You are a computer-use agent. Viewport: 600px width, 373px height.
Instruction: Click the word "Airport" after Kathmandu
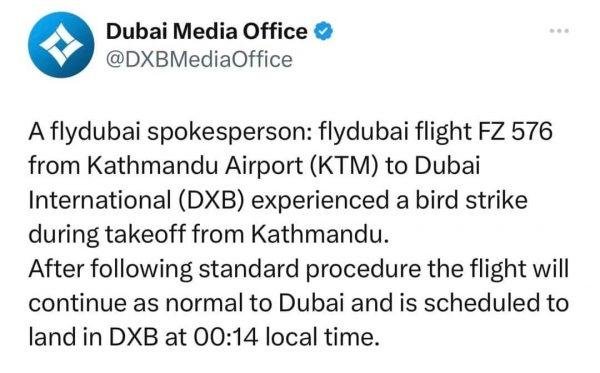coord(264,167)
